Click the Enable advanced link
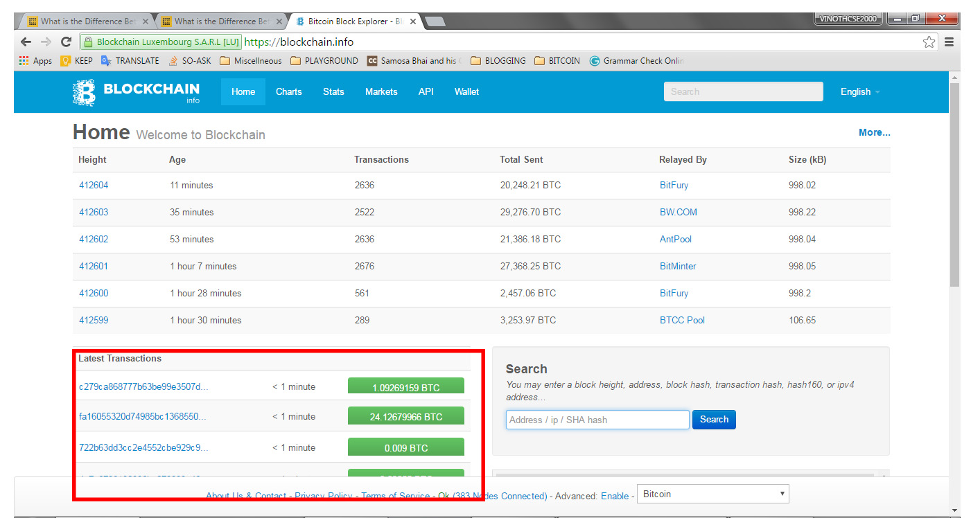The width and height of the screenshot is (980, 518). [x=615, y=496]
